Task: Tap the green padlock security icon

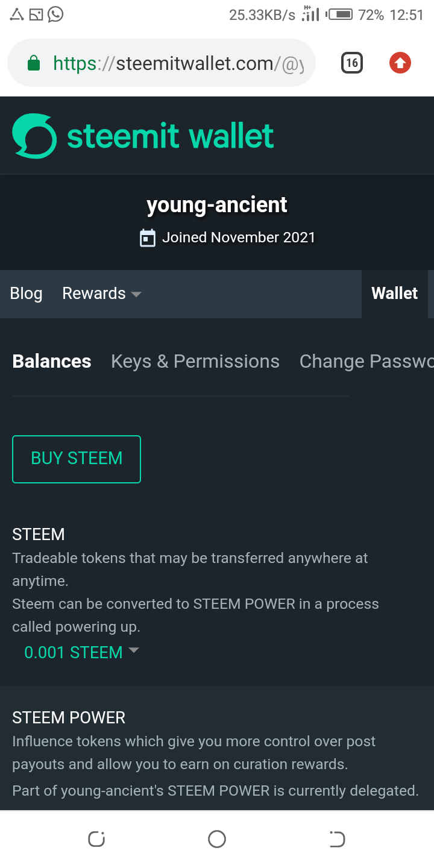Action: [x=34, y=63]
